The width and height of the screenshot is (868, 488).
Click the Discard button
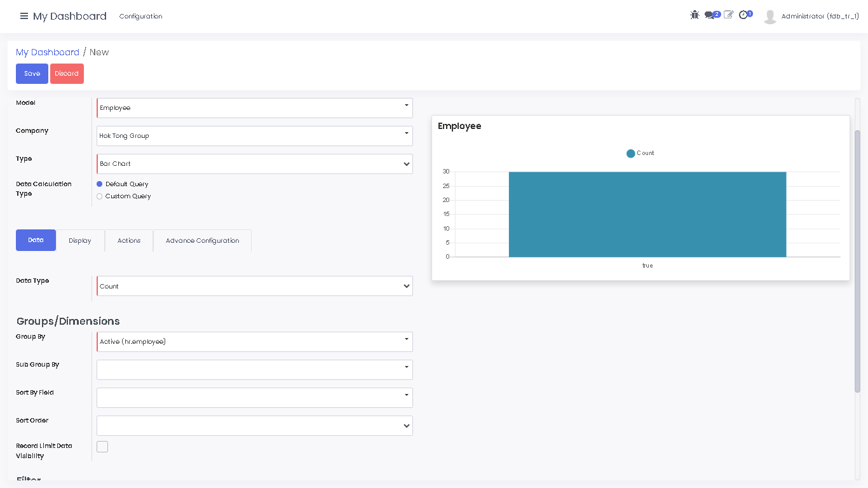(x=67, y=74)
